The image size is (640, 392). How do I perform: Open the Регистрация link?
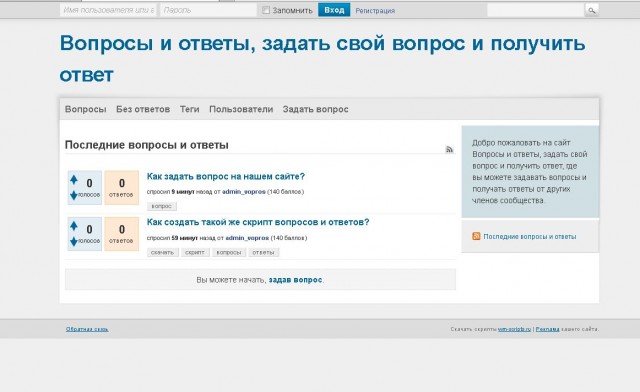pos(375,11)
